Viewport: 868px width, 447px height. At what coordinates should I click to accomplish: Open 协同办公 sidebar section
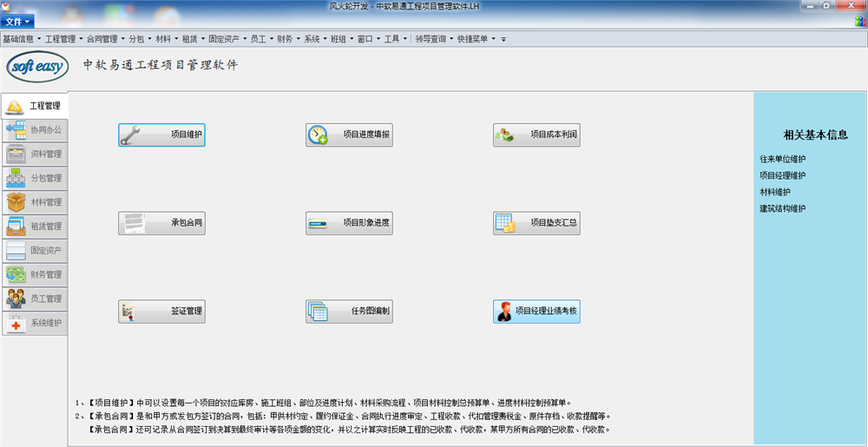(35, 129)
